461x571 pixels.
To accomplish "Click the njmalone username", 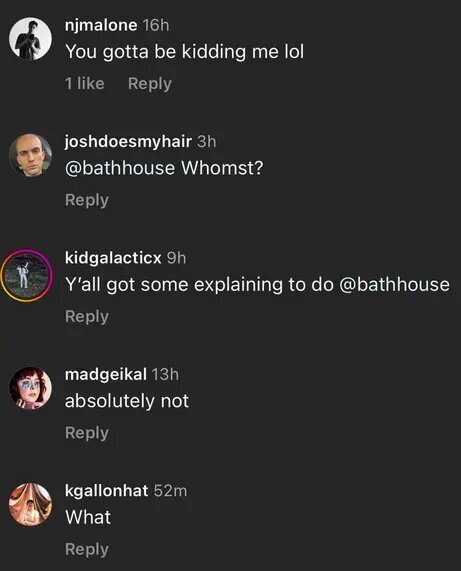I will tap(101, 25).
